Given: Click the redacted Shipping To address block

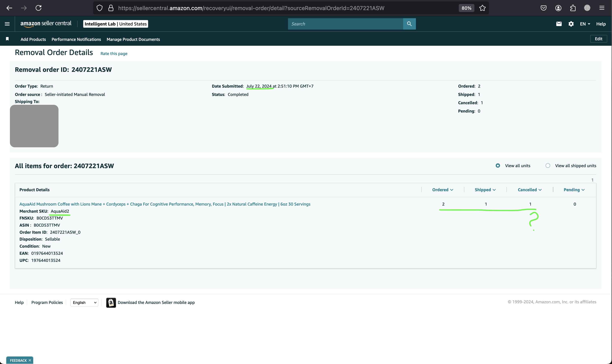Looking at the screenshot, I should tap(34, 126).
